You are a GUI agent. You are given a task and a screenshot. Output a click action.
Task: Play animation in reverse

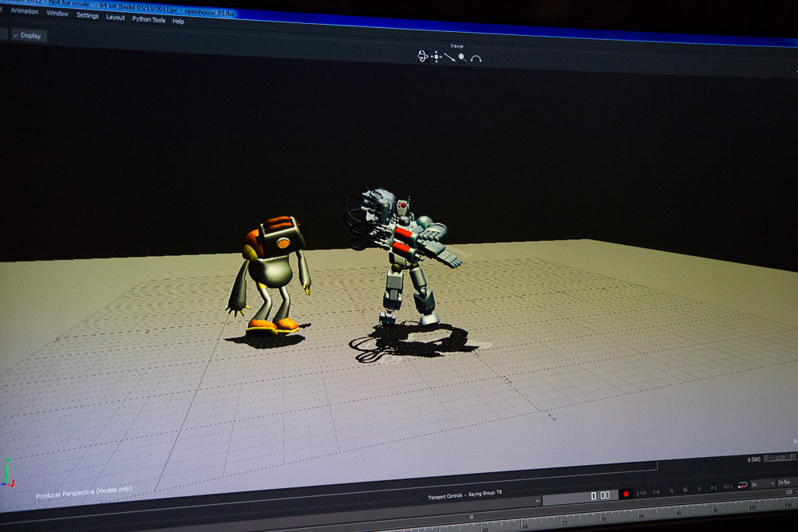pyautogui.click(x=671, y=491)
